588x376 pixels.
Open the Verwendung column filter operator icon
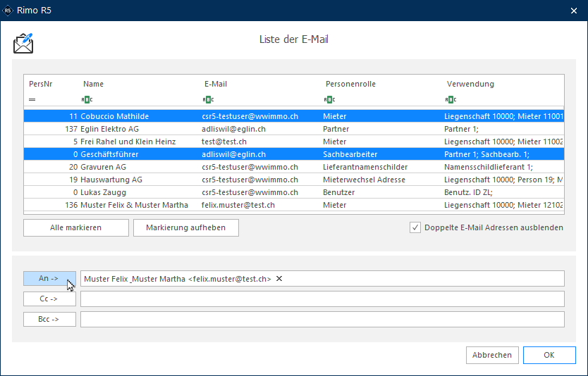[x=451, y=99]
